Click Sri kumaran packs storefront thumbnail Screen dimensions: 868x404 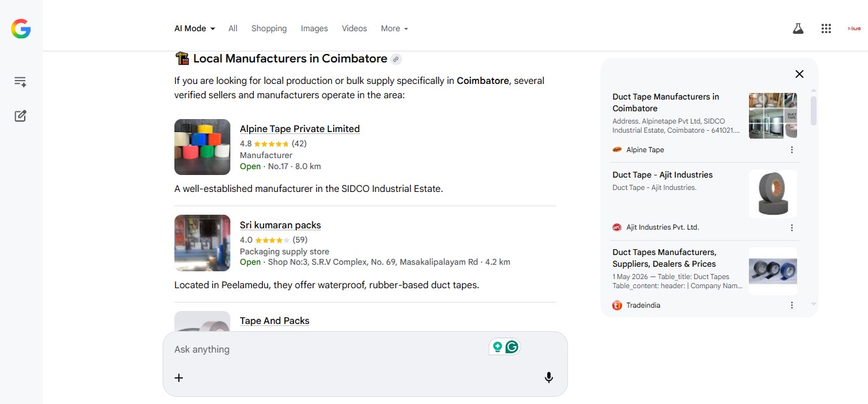(x=202, y=243)
